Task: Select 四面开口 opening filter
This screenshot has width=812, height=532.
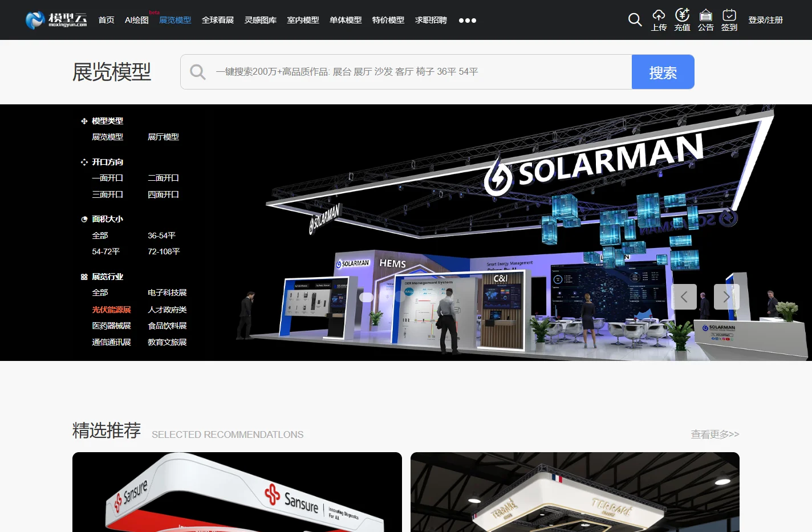Action: [164, 194]
